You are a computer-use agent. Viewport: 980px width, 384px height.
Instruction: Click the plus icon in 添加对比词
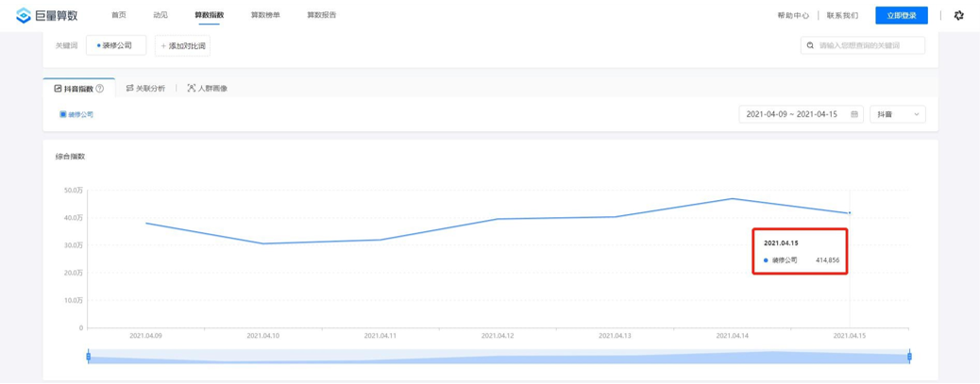pos(163,45)
